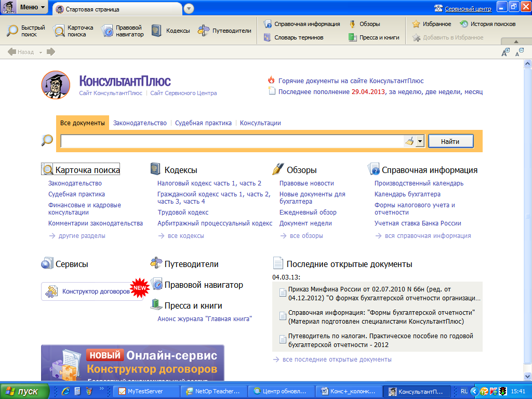Open Горячие документы на сайте КонсультантПлюс
Image resolution: width=532 pixels, height=399 pixels.
tap(351, 81)
